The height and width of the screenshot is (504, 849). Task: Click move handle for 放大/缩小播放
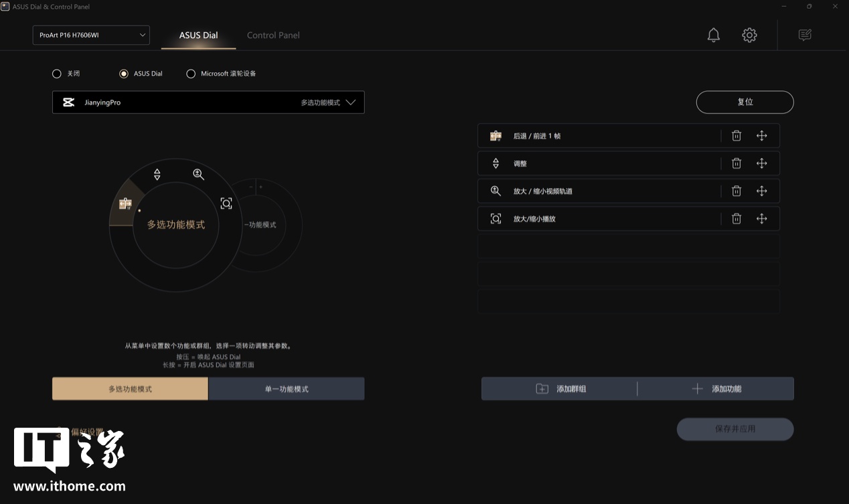point(761,218)
